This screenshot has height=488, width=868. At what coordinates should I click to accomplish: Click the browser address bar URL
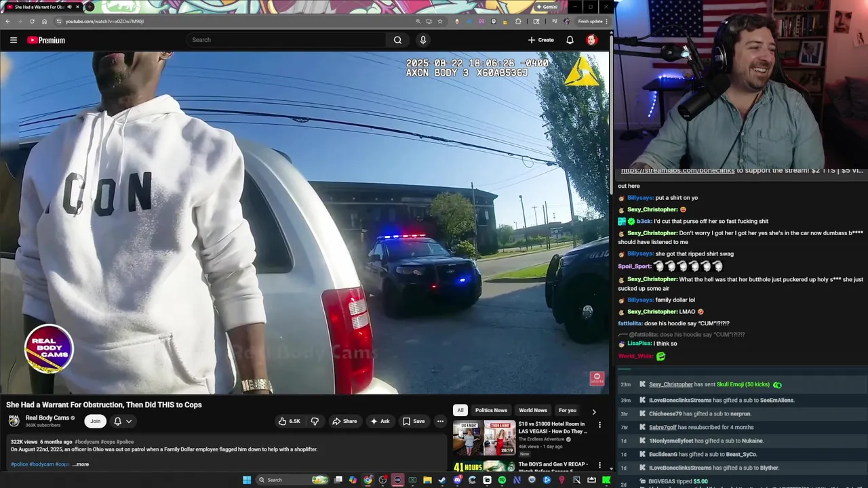point(104,21)
